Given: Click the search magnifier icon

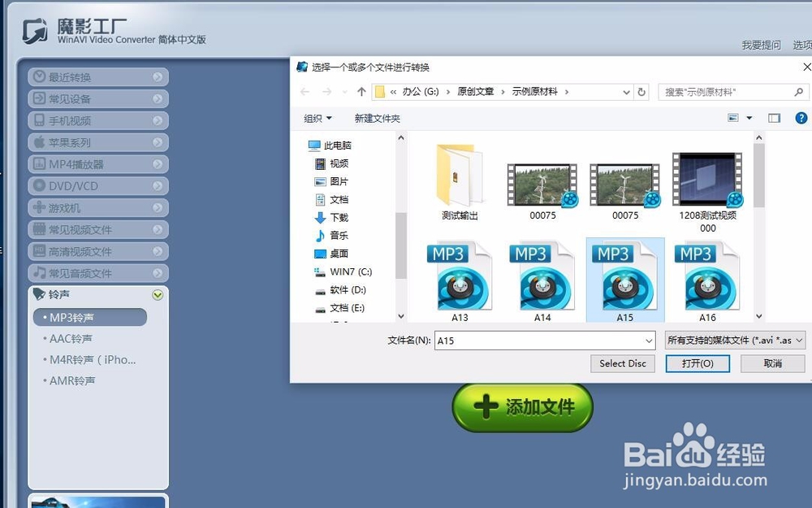Looking at the screenshot, I should pos(798,93).
